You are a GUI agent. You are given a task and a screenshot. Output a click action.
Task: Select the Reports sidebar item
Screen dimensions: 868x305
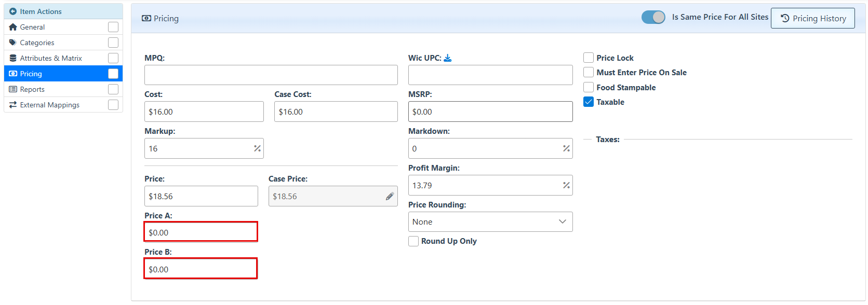(x=32, y=89)
